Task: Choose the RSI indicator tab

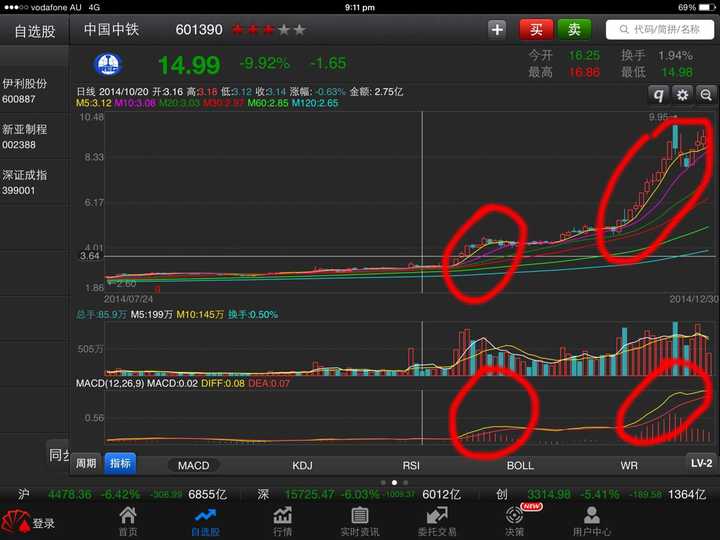Action: click(x=411, y=466)
